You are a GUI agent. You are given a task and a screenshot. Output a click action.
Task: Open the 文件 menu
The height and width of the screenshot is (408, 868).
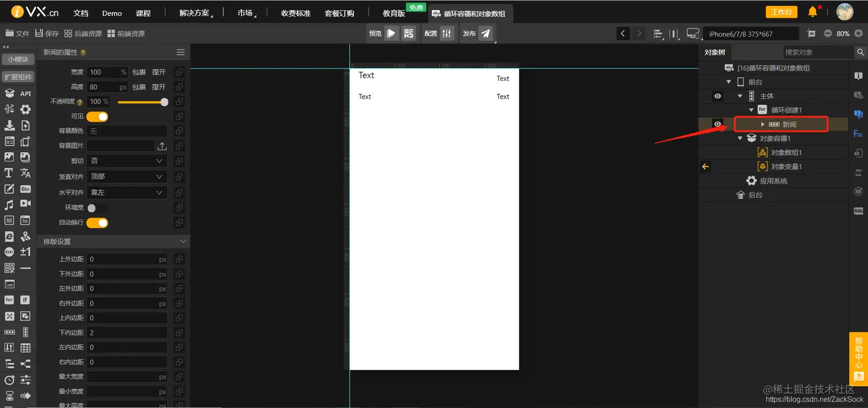[x=17, y=34]
